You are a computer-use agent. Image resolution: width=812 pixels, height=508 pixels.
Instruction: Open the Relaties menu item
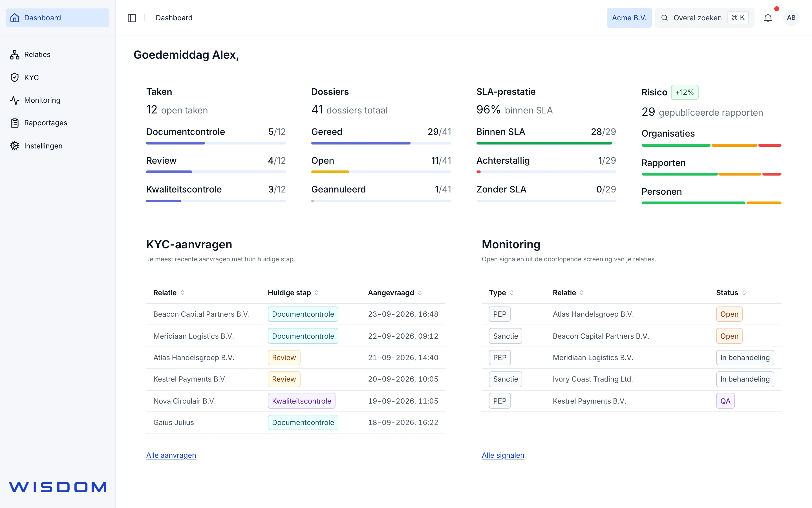coord(58,54)
